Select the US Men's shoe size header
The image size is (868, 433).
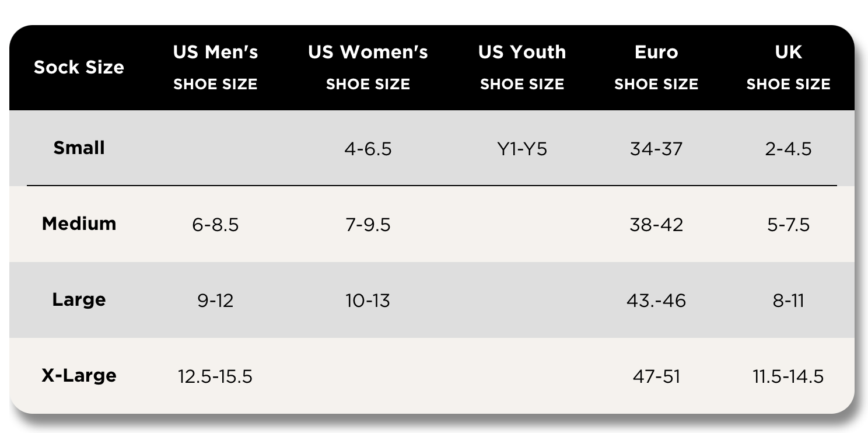click(x=215, y=67)
